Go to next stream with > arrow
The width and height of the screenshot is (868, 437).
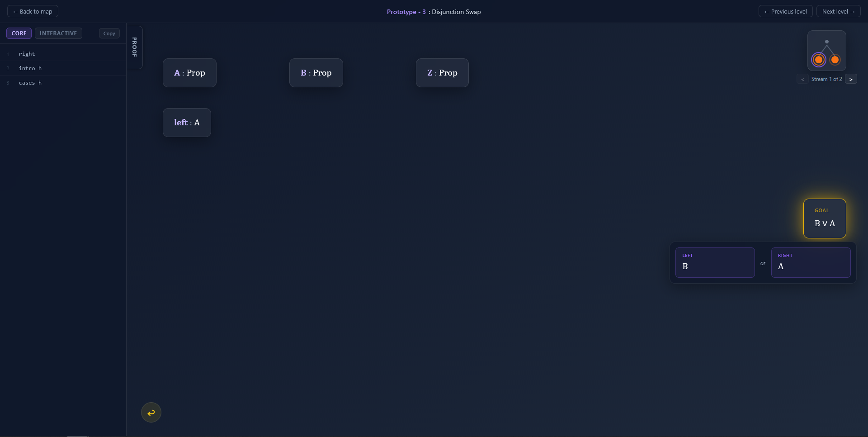tap(851, 79)
